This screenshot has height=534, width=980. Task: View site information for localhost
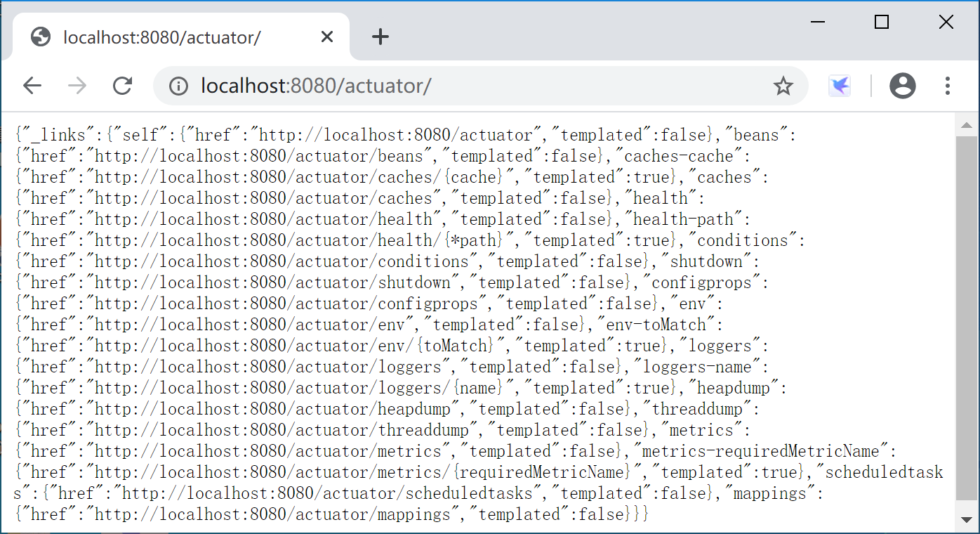tap(179, 86)
